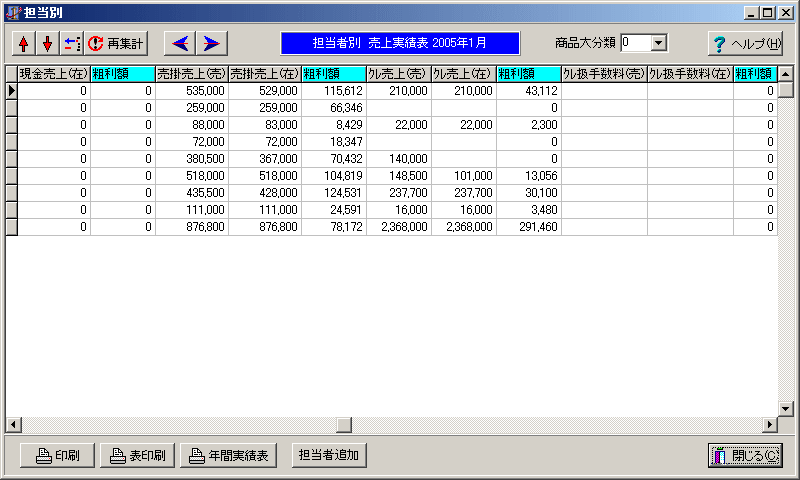Screen dimensions: 800x480
Task: Click the 担当者追加 button
Action: pyautogui.click(x=329, y=455)
